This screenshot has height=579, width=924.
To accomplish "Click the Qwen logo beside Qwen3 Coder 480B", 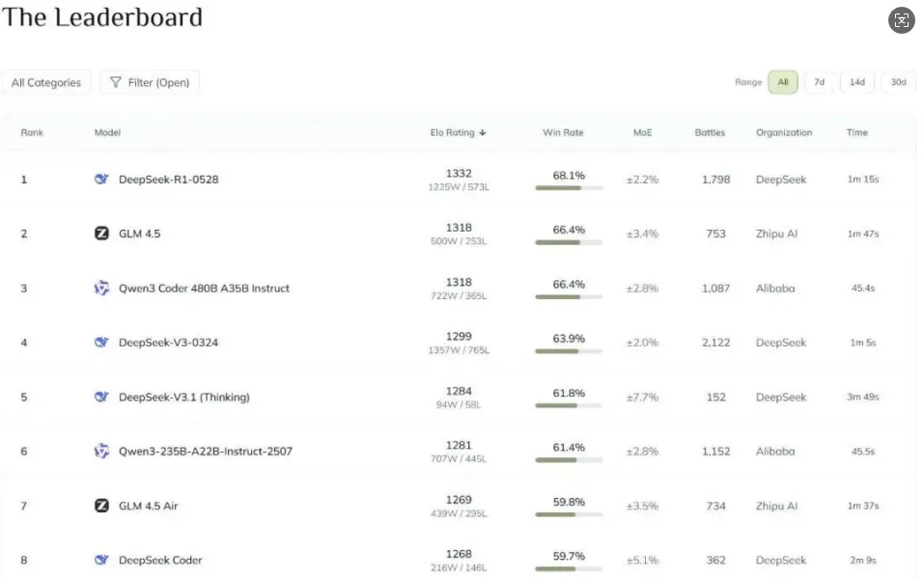I will (101, 288).
